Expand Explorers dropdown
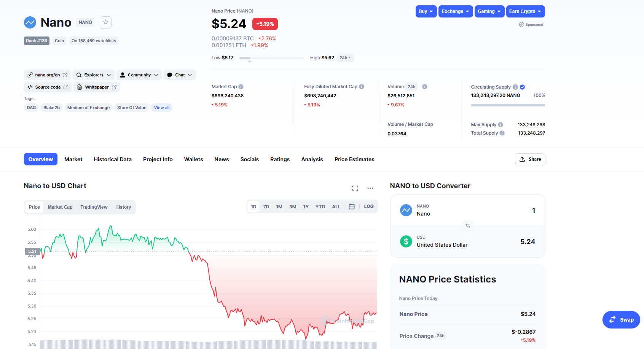This screenshot has width=644, height=349. [x=94, y=75]
